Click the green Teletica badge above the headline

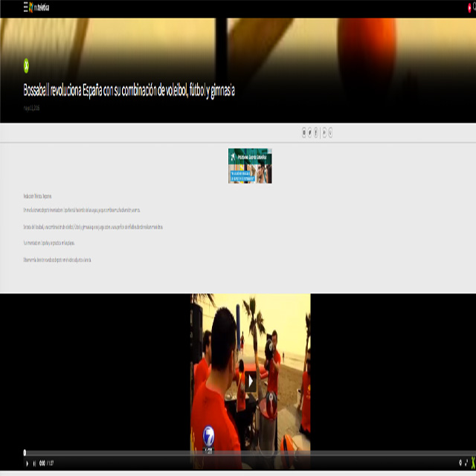(27, 65)
